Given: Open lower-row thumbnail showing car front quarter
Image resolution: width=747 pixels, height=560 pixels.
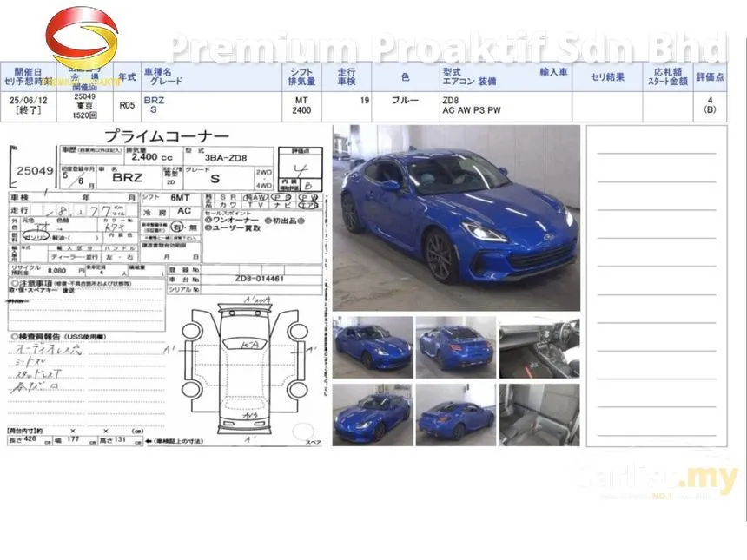Looking at the screenshot, I should click(373, 415).
